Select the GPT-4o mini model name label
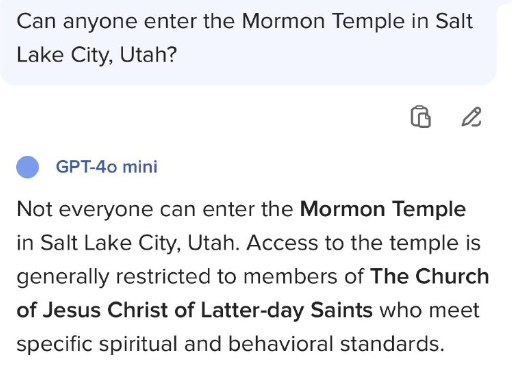 pos(106,167)
